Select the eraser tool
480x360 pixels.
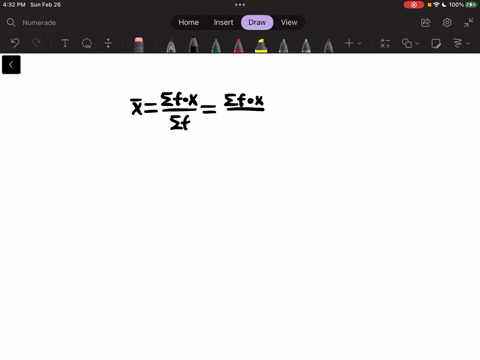pos(139,44)
